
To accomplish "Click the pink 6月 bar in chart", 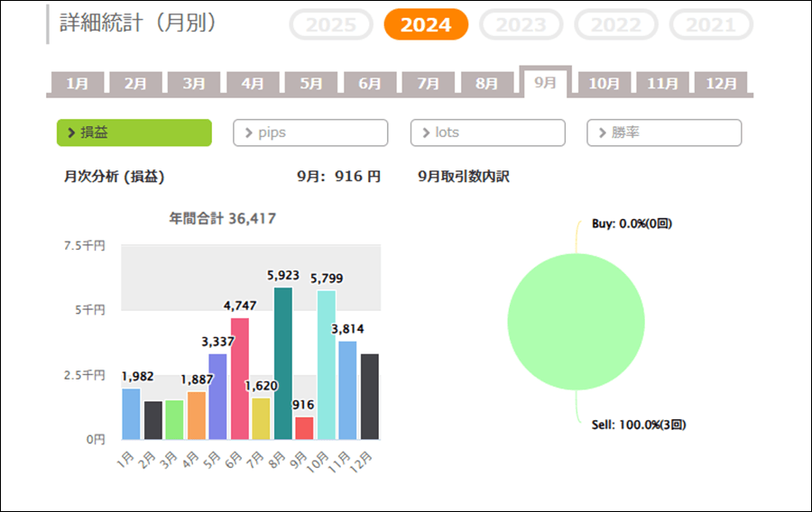I will tap(240, 379).
